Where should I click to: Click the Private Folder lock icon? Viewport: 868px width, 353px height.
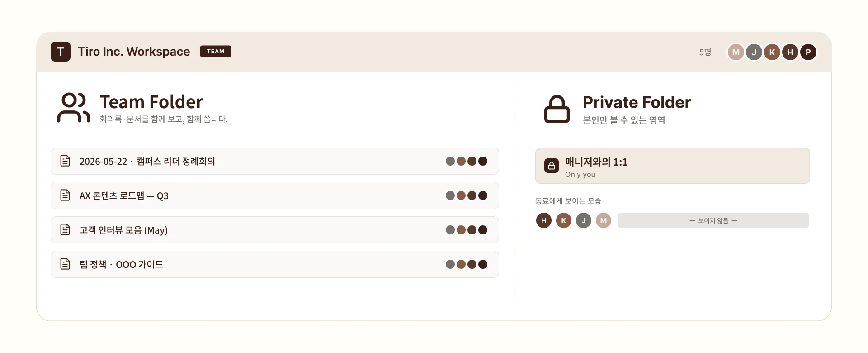coord(557,109)
